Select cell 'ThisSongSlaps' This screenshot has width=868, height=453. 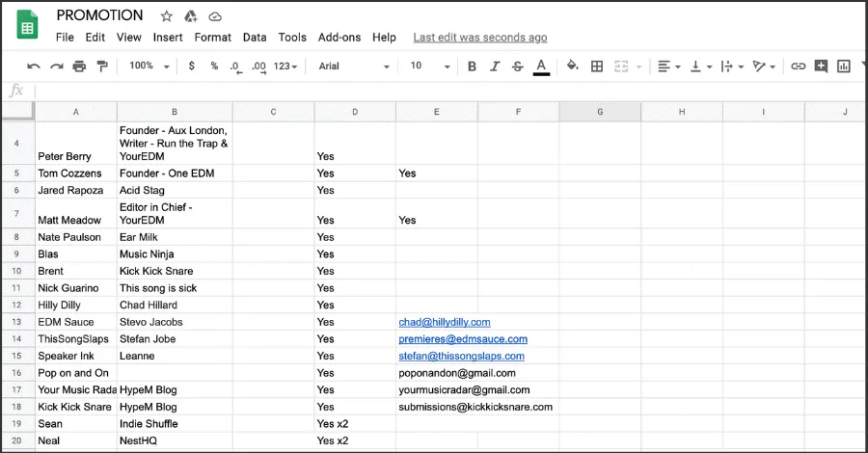(76, 339)
